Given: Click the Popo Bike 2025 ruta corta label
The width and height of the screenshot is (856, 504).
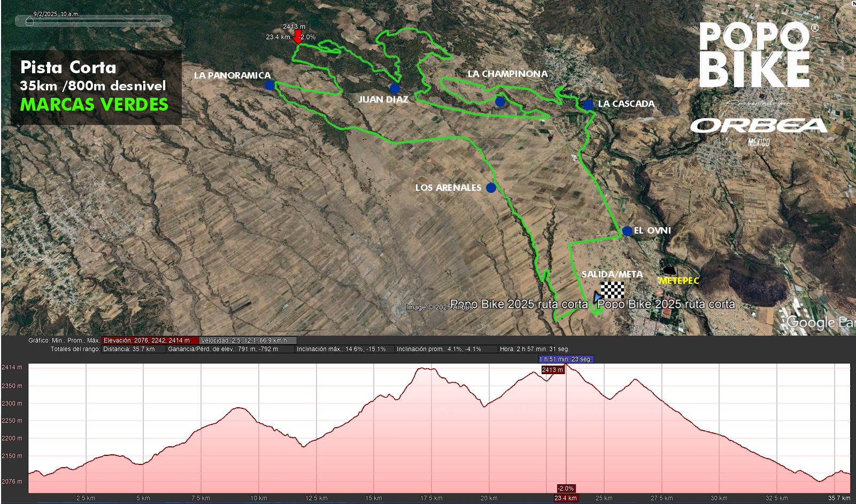Looking at the screenshot, I should (x=666, y=304).
